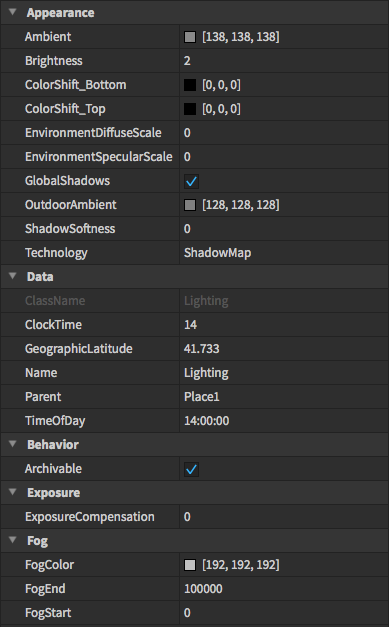Edit Ambient RGB text [138, 138, 138]

click(241, 37)
